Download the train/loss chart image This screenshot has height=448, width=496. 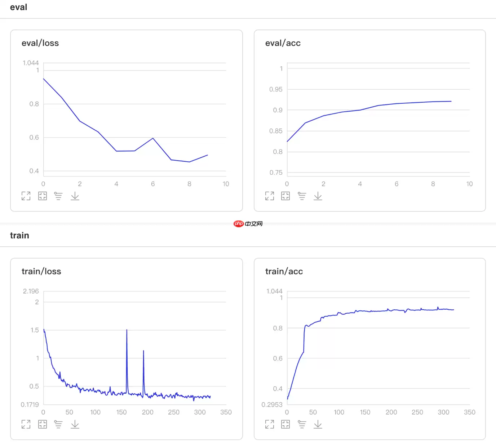75,424
